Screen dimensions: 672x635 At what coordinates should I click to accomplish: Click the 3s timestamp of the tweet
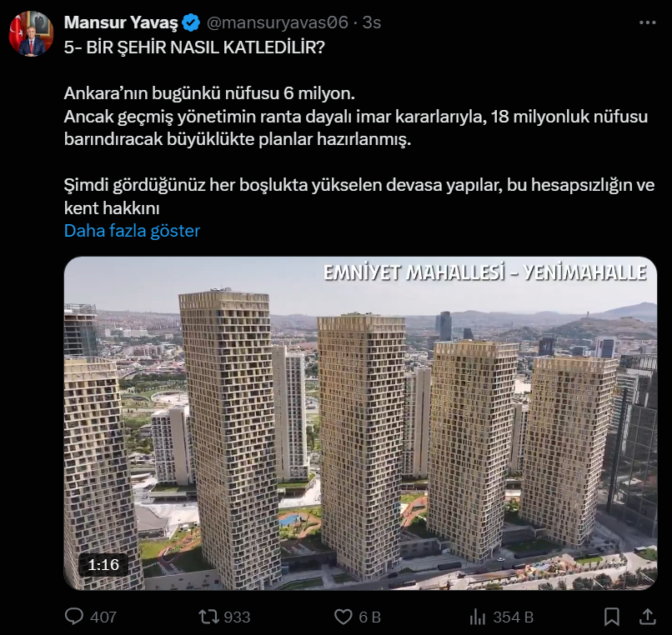372,22
